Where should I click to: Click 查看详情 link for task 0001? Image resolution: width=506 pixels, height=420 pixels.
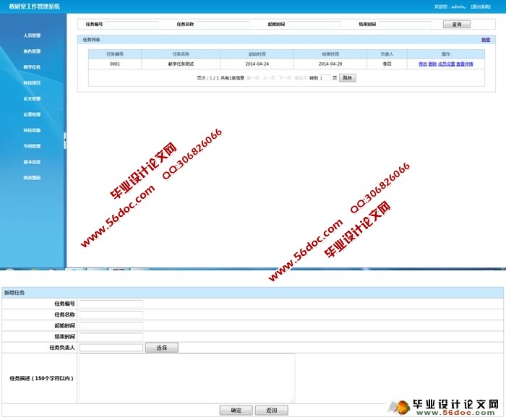click(465, 64)
